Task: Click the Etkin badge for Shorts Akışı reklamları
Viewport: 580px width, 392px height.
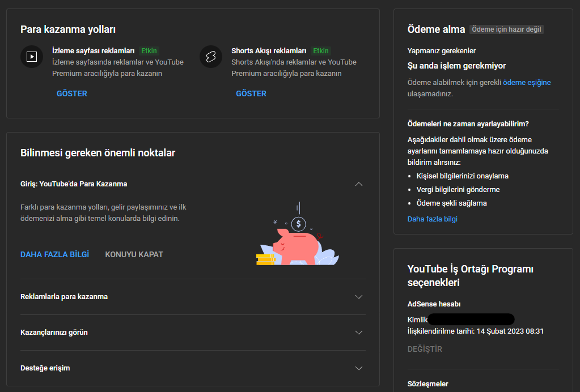Action: coord(321,50)
